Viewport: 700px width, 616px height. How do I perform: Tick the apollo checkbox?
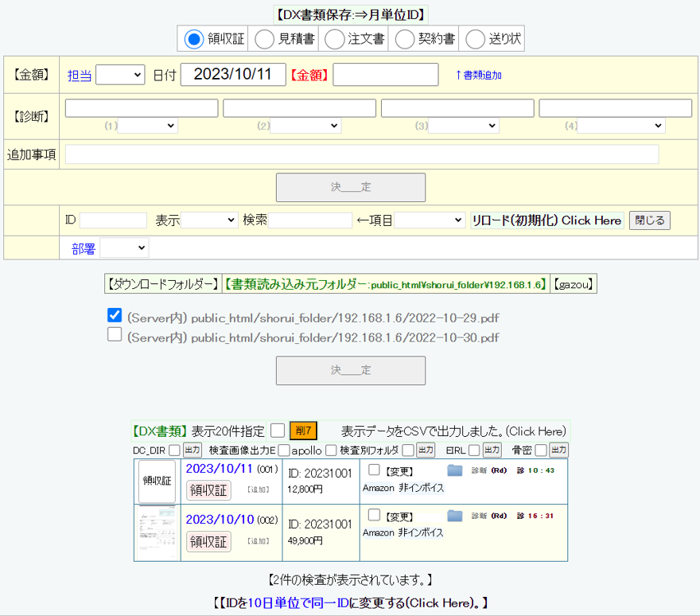(331, 450)
